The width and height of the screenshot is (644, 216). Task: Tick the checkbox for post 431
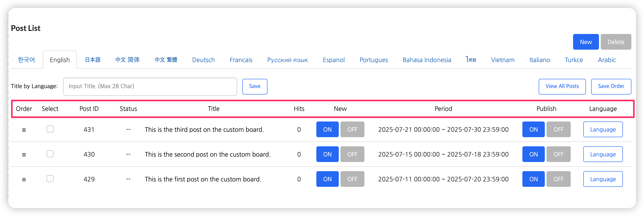[50, 129]
